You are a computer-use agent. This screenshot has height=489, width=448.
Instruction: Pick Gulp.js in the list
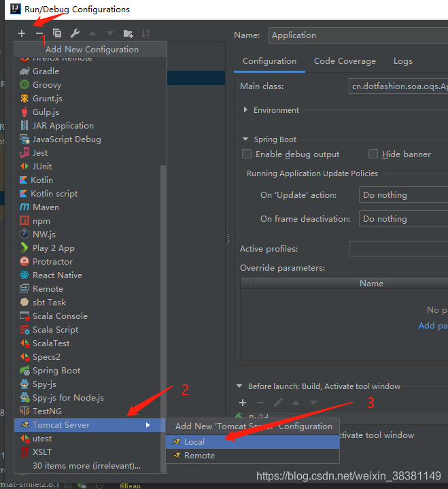90,112
